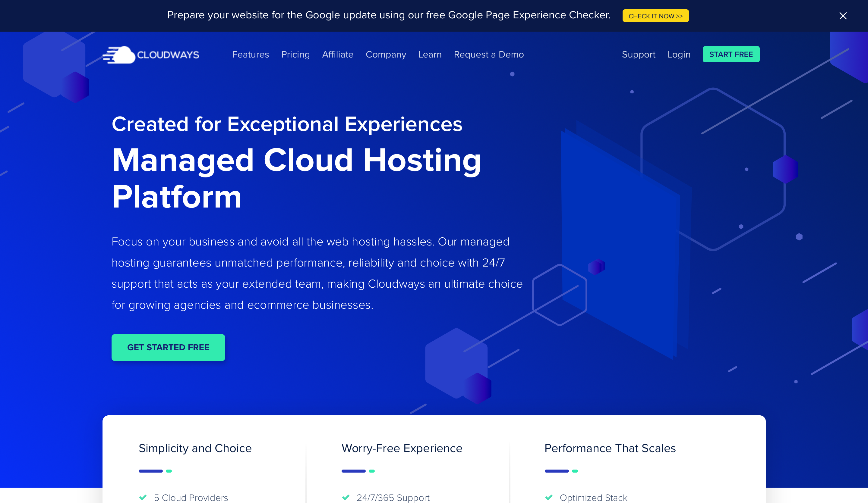The image size is (868, 503).
Task: Click the Google Page Experience Checker banner text
Action: (x=389, y=15)
